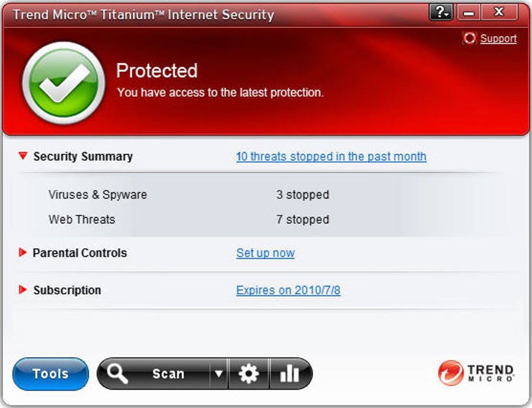Open the help question mark menu

441,13
